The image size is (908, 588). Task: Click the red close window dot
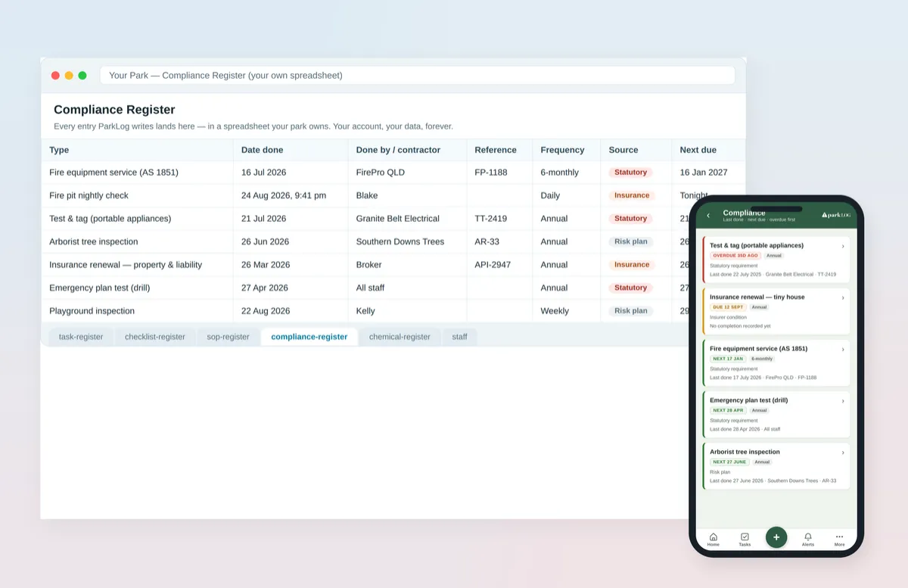click(55, 76)
